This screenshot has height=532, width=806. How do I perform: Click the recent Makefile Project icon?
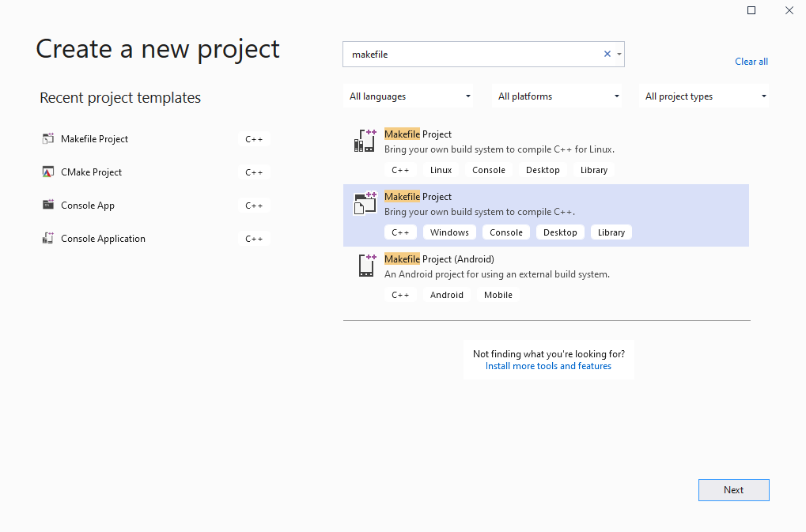pyautogui.click(x=47, y=138)
